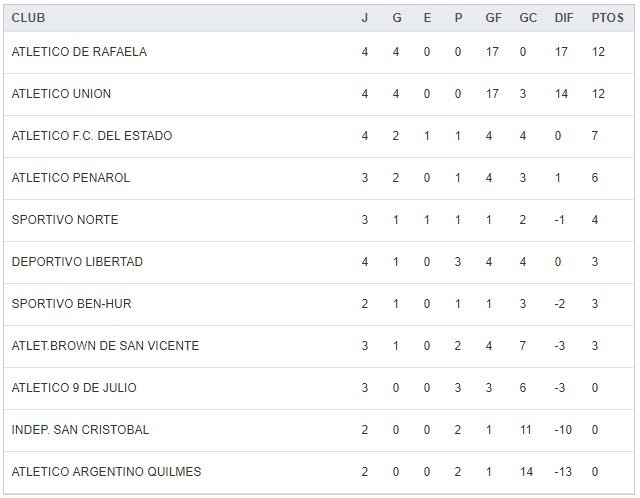Sort by the PTOS column header
This screenshot has height=498, width=640.
(x=606, y=18)
